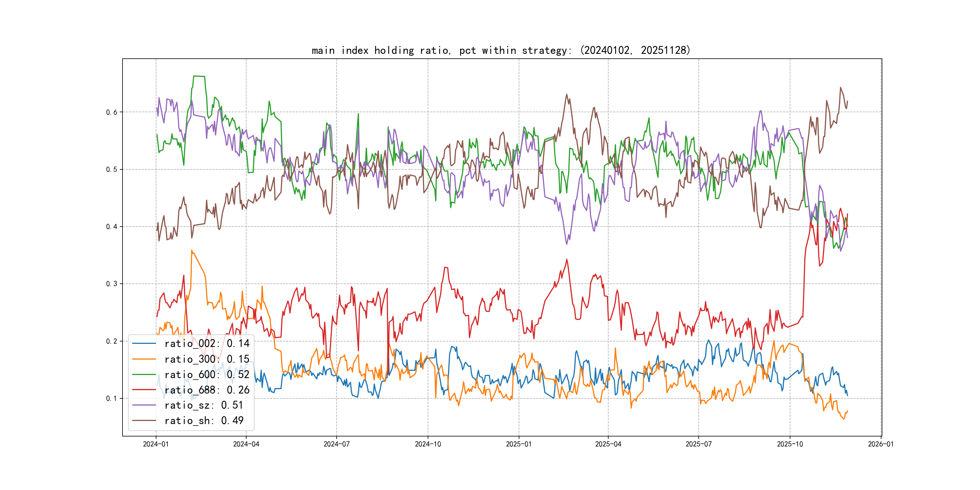Click brown line swatch for ratio_sh
980x490 pixels.
tap(144, 420)
